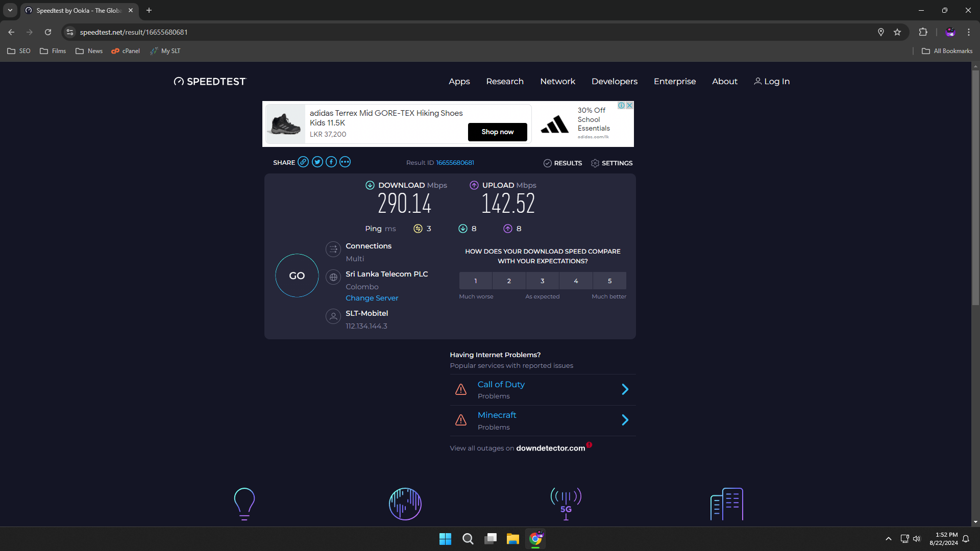Click the Speedtest logo
The image size is (980, 551).
210,82
